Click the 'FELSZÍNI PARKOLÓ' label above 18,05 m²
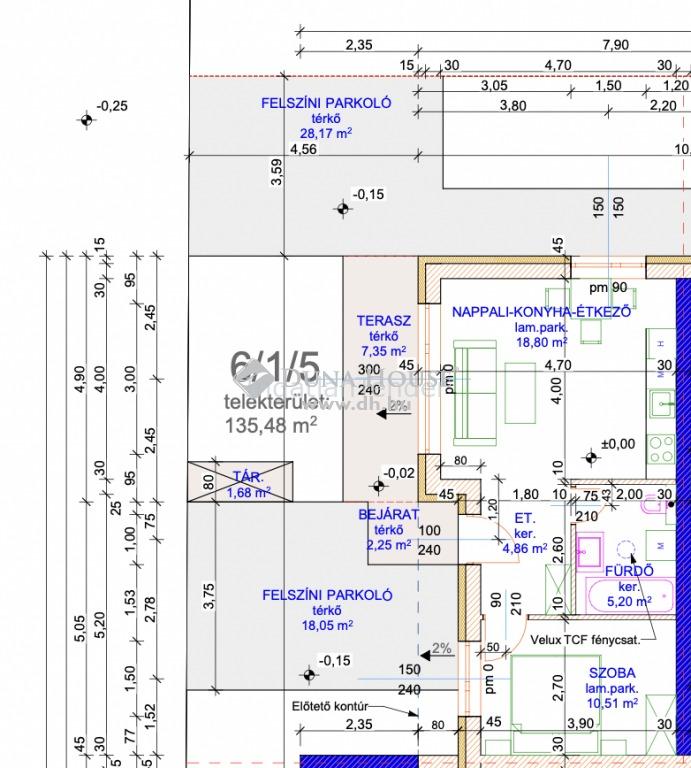This screenshot has width=691, height=768. pyautogui.click(x=327, y=595)
